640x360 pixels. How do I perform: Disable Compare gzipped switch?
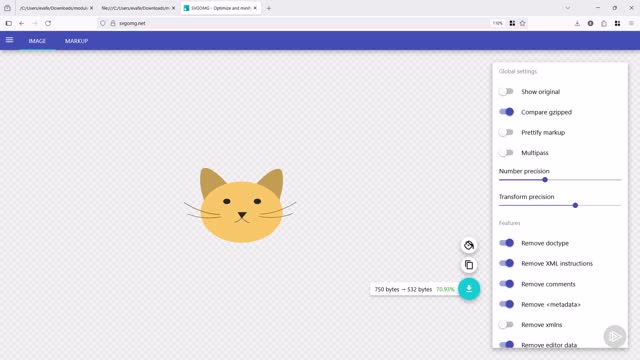pos(506,112)
